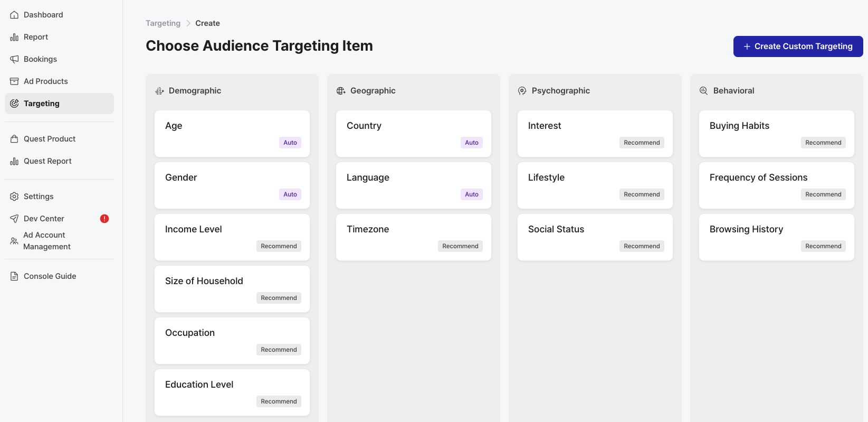Click the red alert badge beside Dev Center
The height and width of the screenshot is (422, 868).
click(x=104, y=219)
